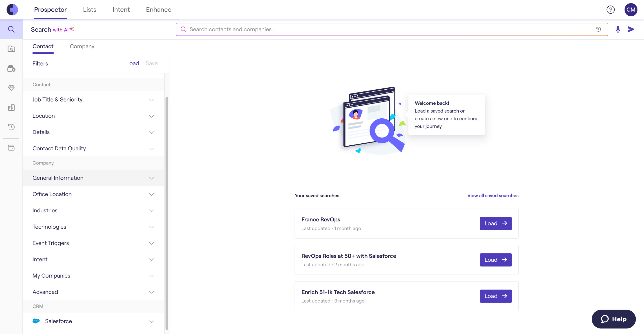
Task: Open history icon in left sidebar
Action: click(x=11, y=127)
